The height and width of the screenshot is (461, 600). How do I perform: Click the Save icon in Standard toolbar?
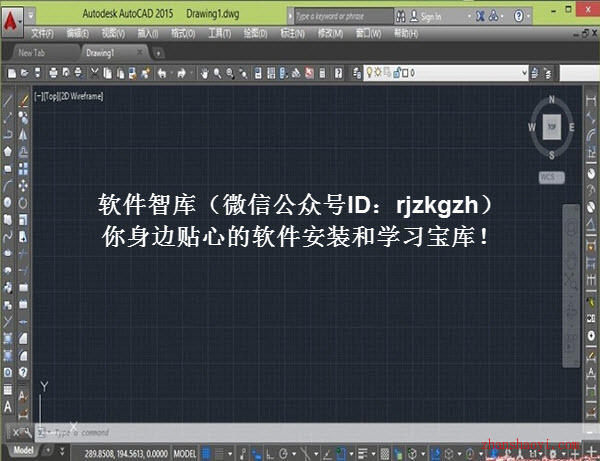(38, 73)
